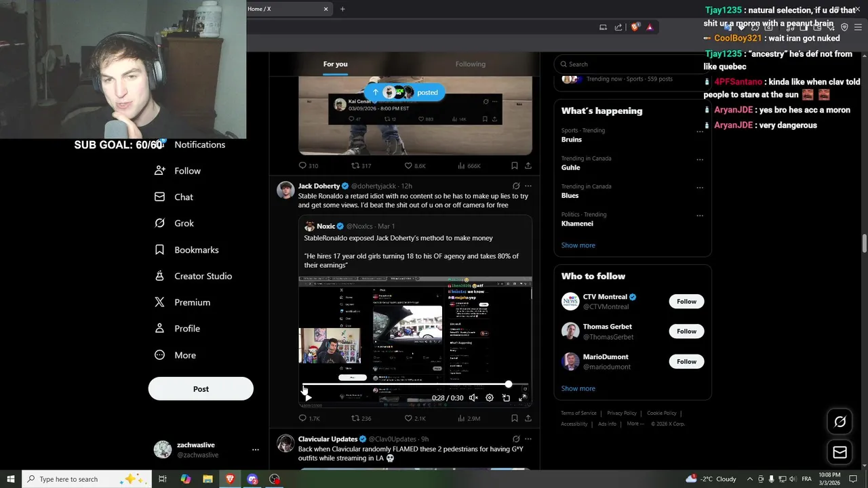Click the Post button
The height and width of the screenshot is (488, 868).
(201, 389)
